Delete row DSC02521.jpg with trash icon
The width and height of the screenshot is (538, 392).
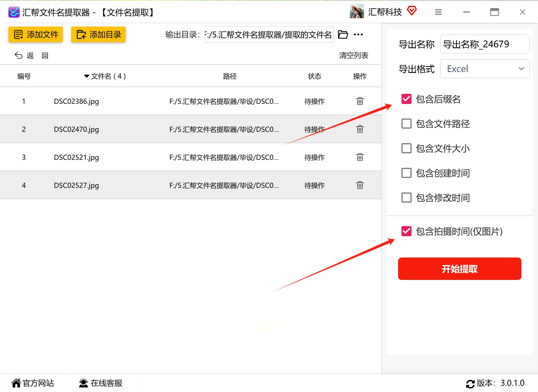(x=360, y=157)
